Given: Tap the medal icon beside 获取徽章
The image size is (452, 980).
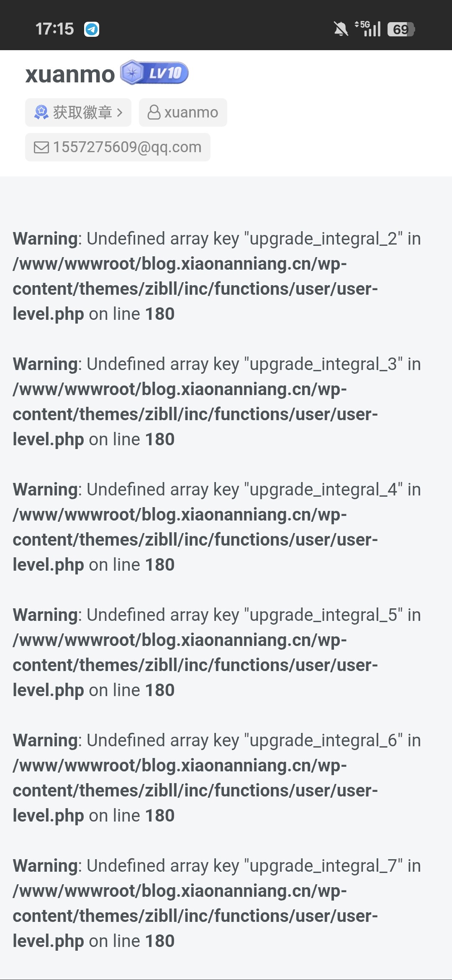Looking at the screenshot, I should pyautogui.click(x=41, y=112).
